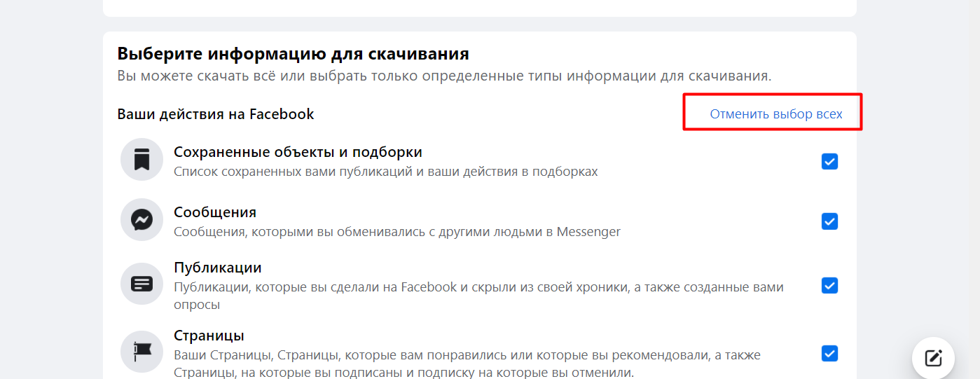Select the Сохраненные объекты и подборки title
The width and height of the screenshot is (980, 379).
298,152
